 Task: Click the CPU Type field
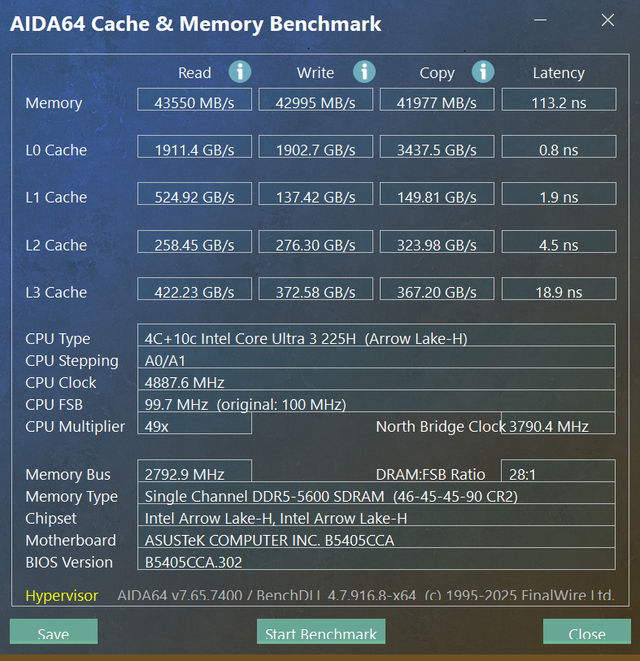click(376, 336)
